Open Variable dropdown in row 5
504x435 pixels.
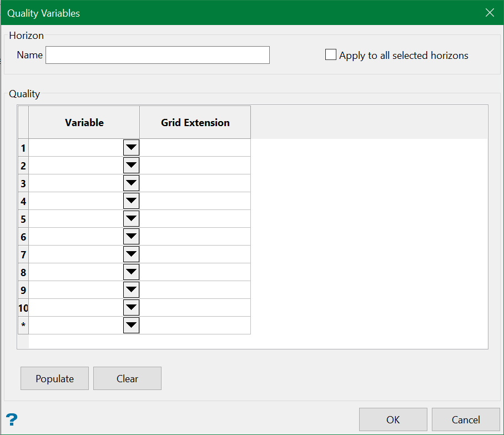131,219
